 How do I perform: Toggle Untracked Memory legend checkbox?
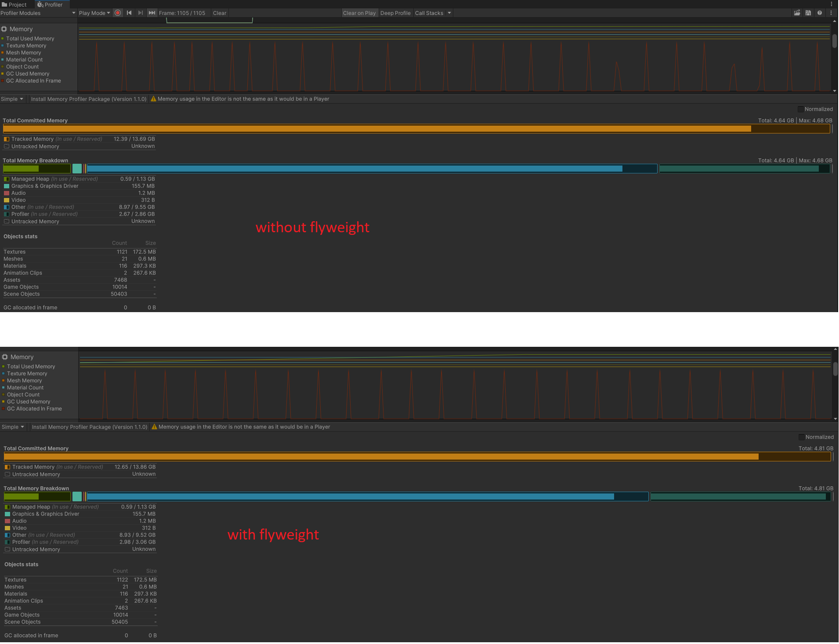(7, 146)
